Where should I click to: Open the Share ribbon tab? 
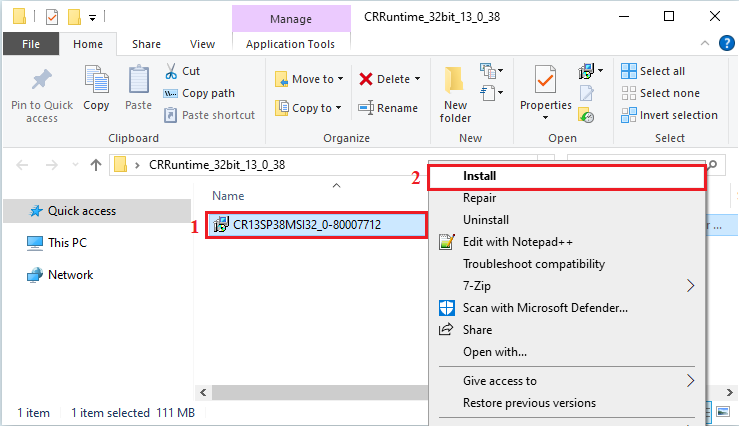[x=146, y=44]
